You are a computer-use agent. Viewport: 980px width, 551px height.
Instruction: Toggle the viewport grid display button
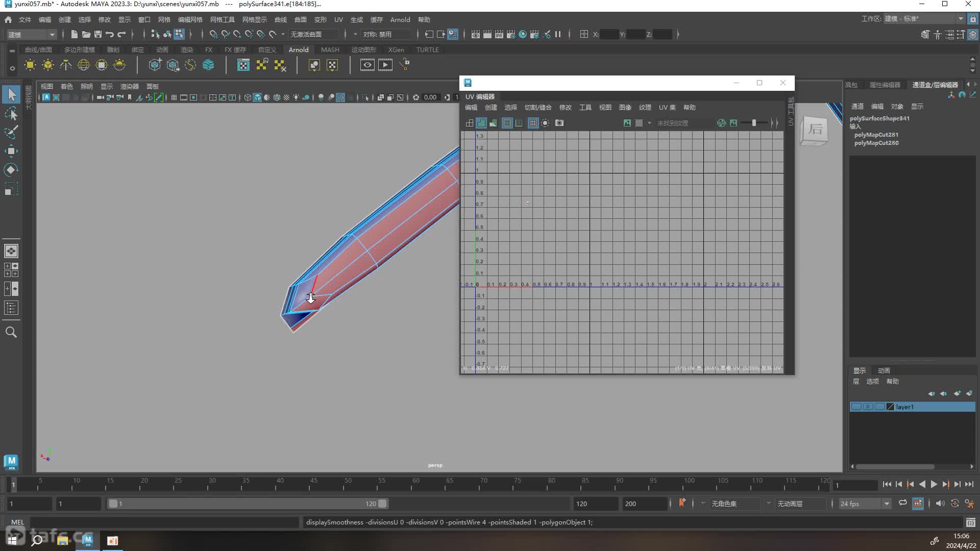[174, 97]
